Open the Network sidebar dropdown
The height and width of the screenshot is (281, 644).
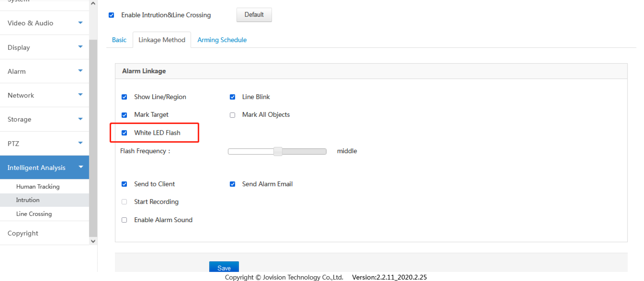[80, 95]
